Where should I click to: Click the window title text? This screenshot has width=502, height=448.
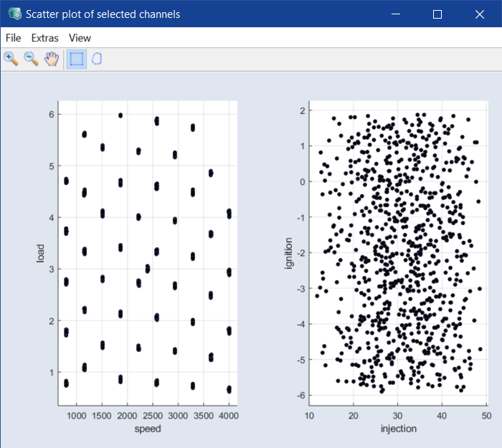(103, 14)
